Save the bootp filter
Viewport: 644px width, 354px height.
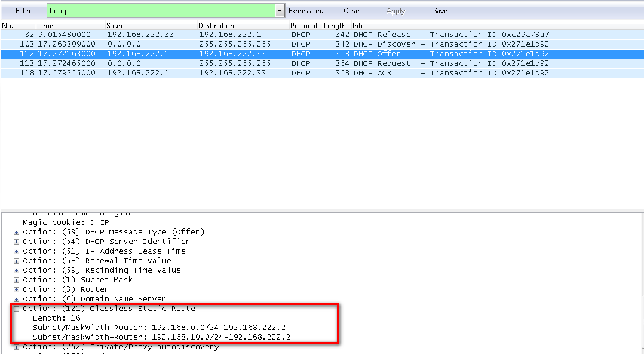pyautogui.click(x=440, y=10)
